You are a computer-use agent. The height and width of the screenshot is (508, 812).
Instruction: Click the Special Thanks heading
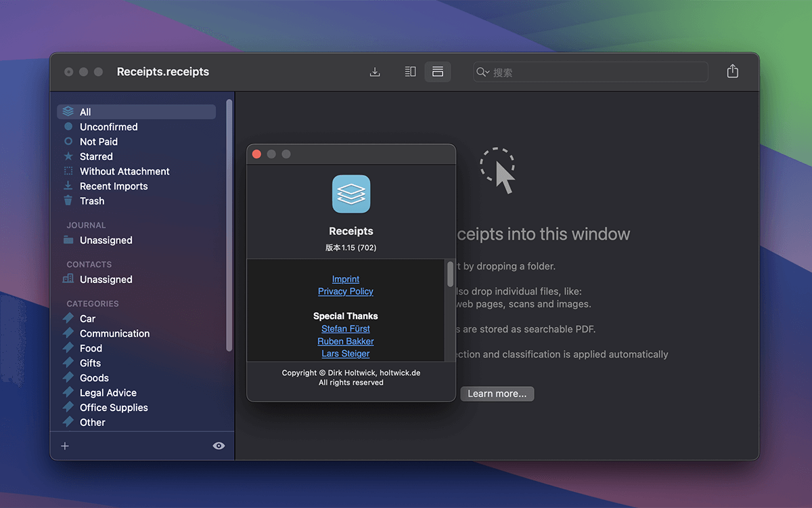(x=346, y=316)
